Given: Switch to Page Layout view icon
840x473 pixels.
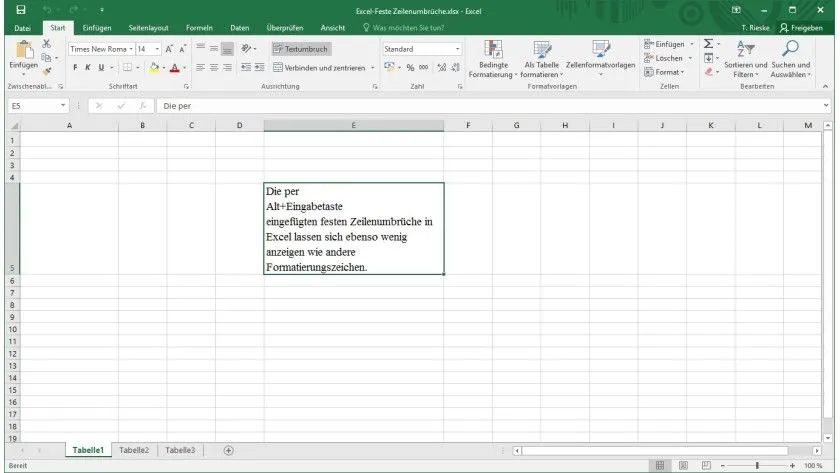Looking at the screenshot, I should pos(683,466).
